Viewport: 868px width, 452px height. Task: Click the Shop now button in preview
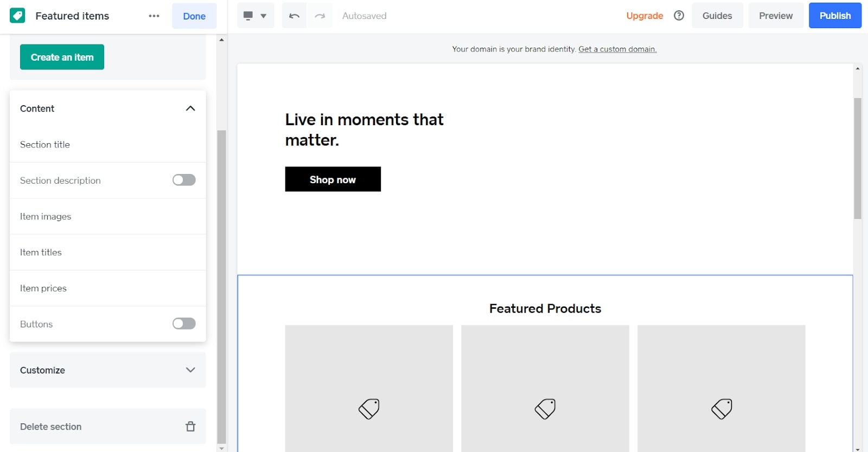click(333, 179)
